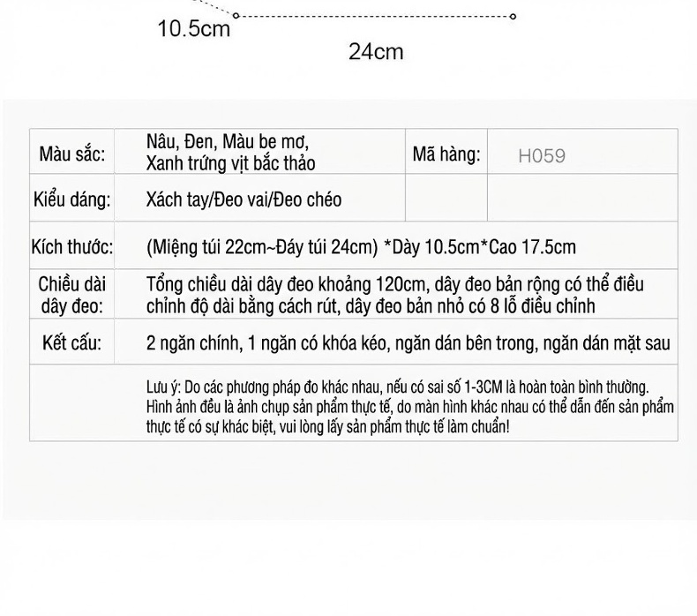Click the 10.5cm dimension label
Viewport: 697px width, 616px height.
tap(194, 29)
